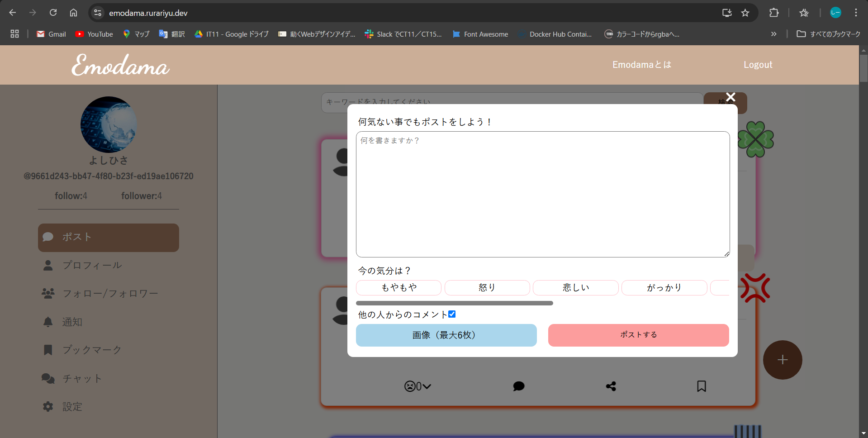The height and width of the screenshot is (438, 868).
Task: Expand the reaction count dropdown chevron
Action: coord(427,386)
